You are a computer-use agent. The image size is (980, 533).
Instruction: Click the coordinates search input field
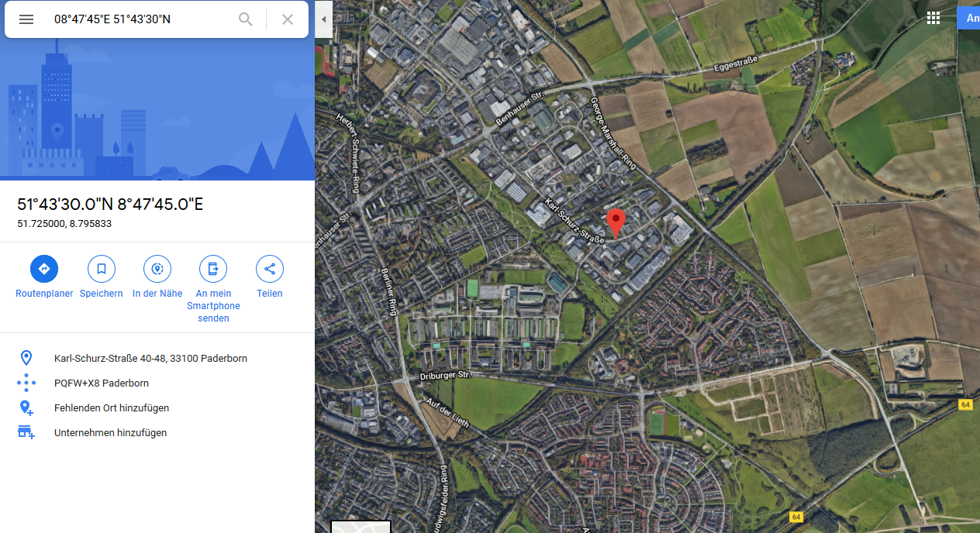coord(140,19)
